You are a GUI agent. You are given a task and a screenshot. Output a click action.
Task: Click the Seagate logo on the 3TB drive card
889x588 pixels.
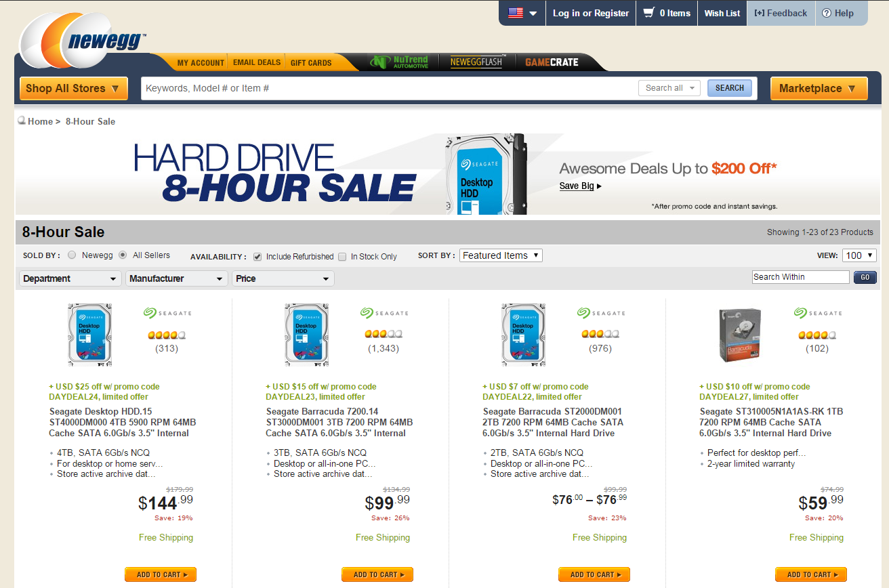pyautogui.click(x=384, y=313)
